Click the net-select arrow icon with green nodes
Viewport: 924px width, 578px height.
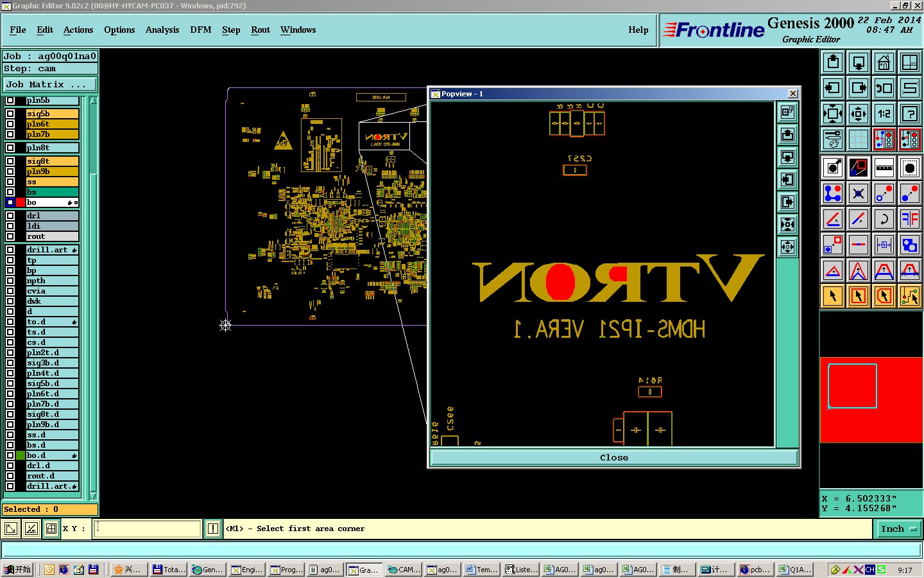coord(910,296)
